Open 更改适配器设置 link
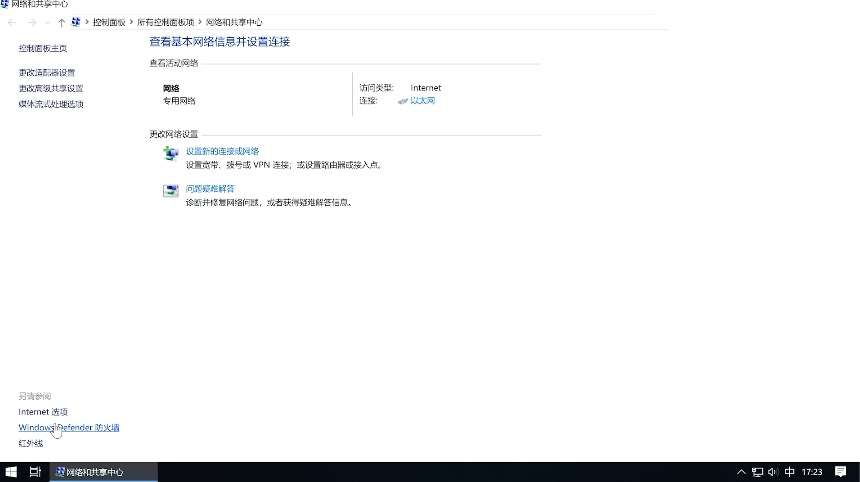The width and height of the screenshot is (860, 482). click(x=47, y=72)
